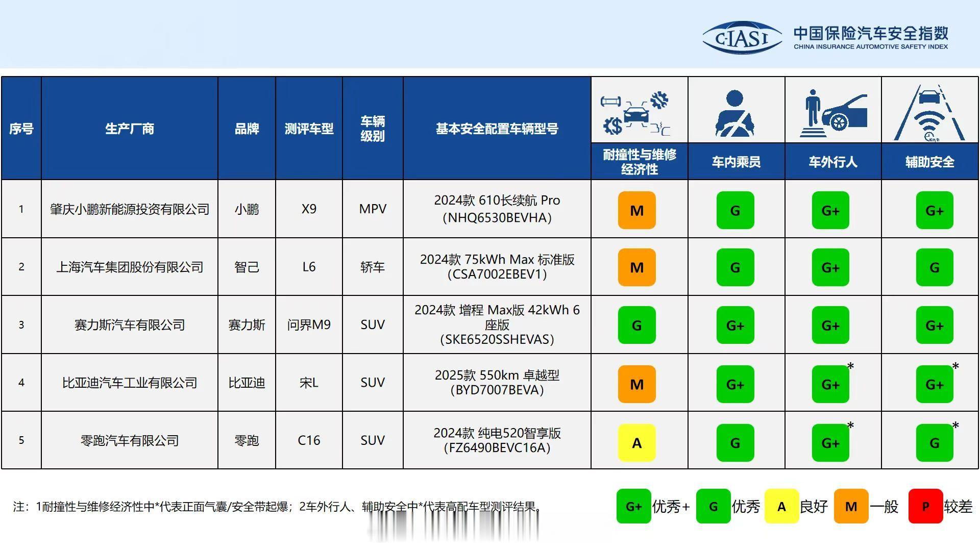The height and width of the screenshot is (551, 980).
Task: Click legend red P swatch 较差
Action: [x=925, y=506]
